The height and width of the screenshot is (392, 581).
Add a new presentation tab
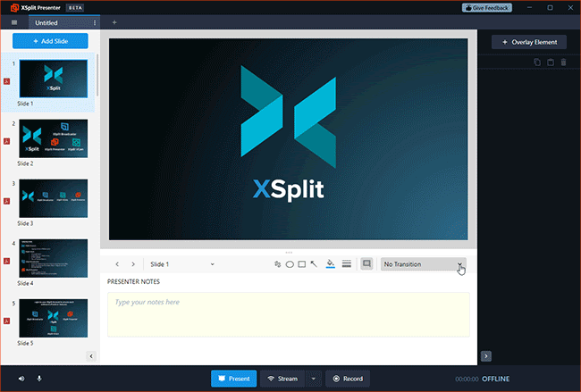pos(114,22)
